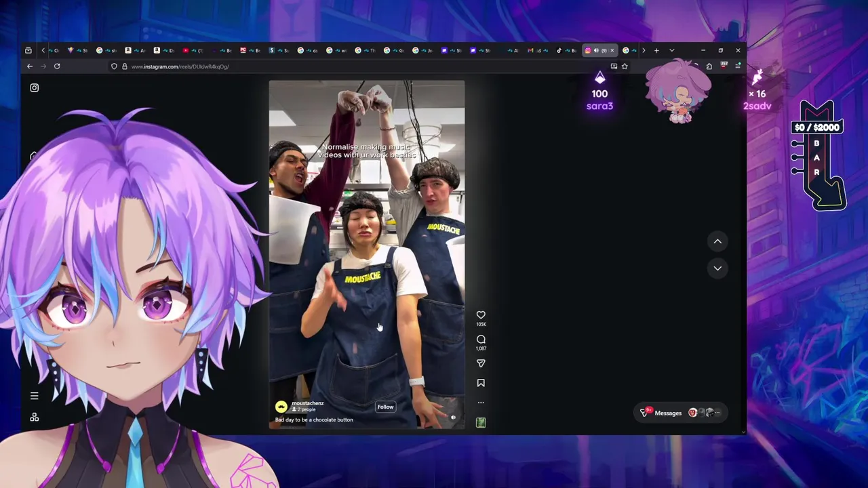Screen dimensions: 868x488
Task: Click the reel caption text 'Bad day to be a chocolate button'
Action: coord(314,420)
